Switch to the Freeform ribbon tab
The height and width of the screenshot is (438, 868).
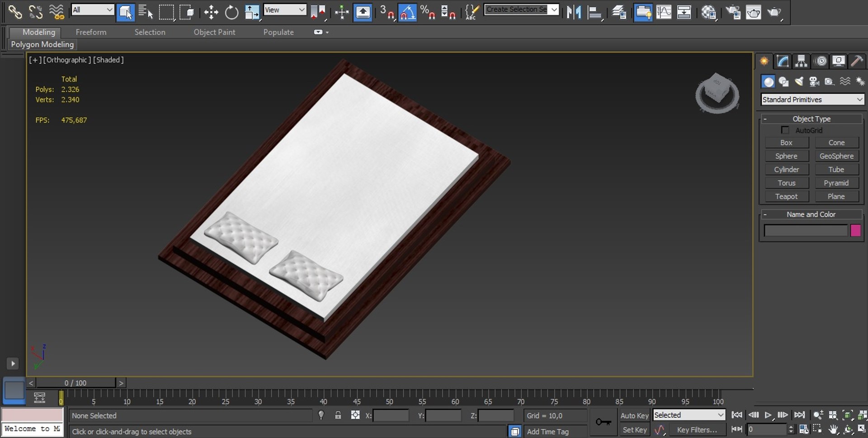pos(91,32)
